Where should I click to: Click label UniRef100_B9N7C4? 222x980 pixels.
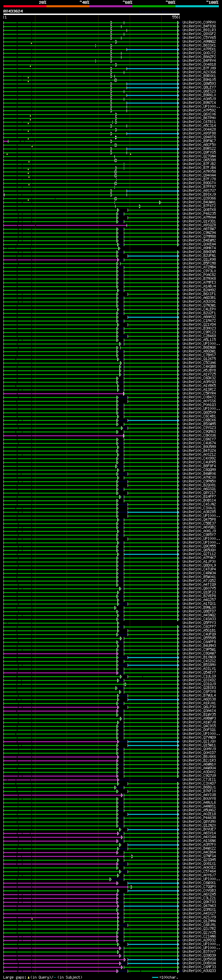199,103
